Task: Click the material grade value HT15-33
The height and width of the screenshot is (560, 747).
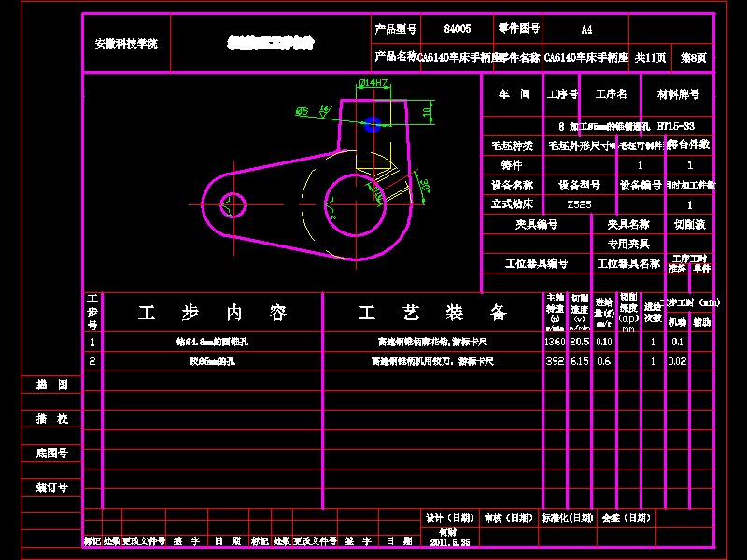Action: click(675, 126)
